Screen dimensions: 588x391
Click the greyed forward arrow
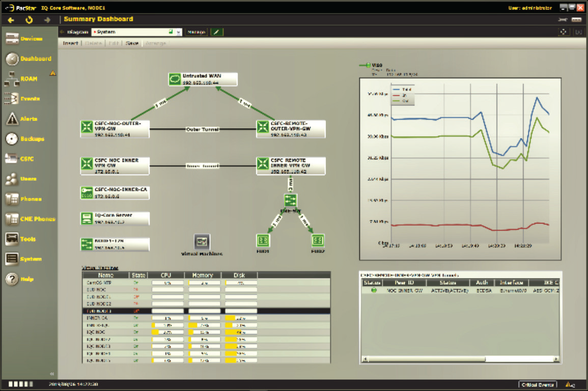coord(47,20)
